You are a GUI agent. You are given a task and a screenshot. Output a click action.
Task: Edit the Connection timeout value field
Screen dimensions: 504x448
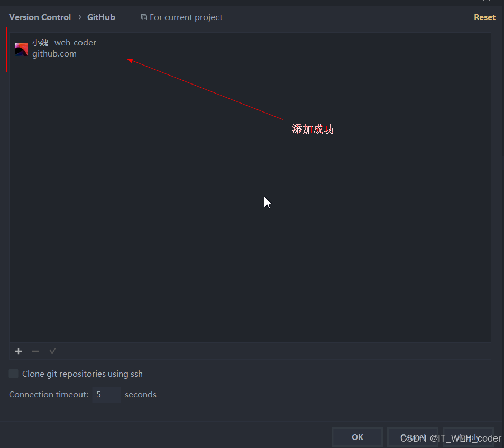[x=106, y=394]
